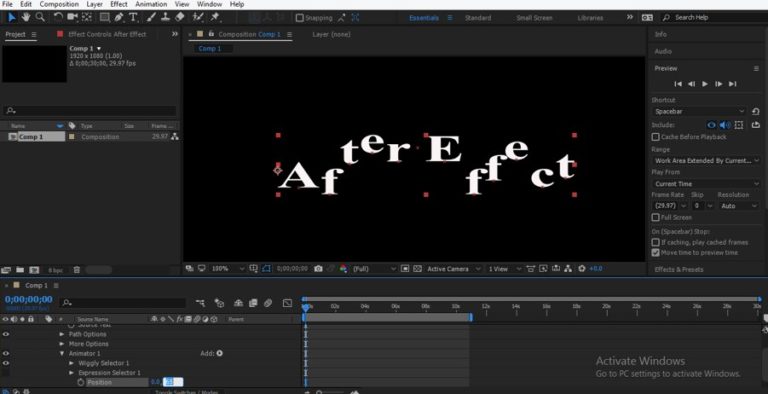
Task: Create new folder in Project panel
Action: 20,270
